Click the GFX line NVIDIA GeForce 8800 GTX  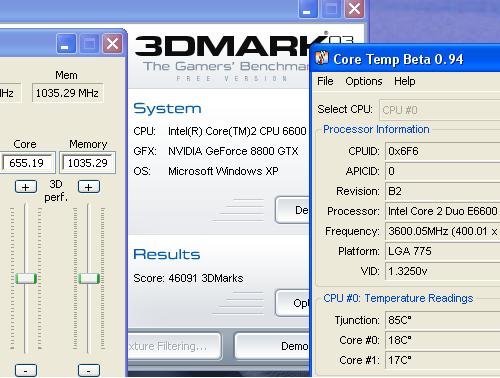point(216,151)
